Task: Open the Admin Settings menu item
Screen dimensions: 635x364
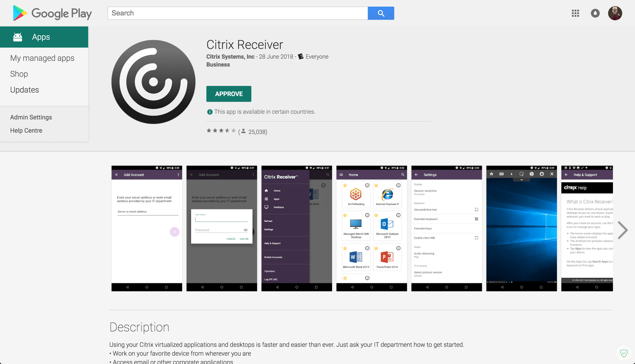Action: point(31,117)
